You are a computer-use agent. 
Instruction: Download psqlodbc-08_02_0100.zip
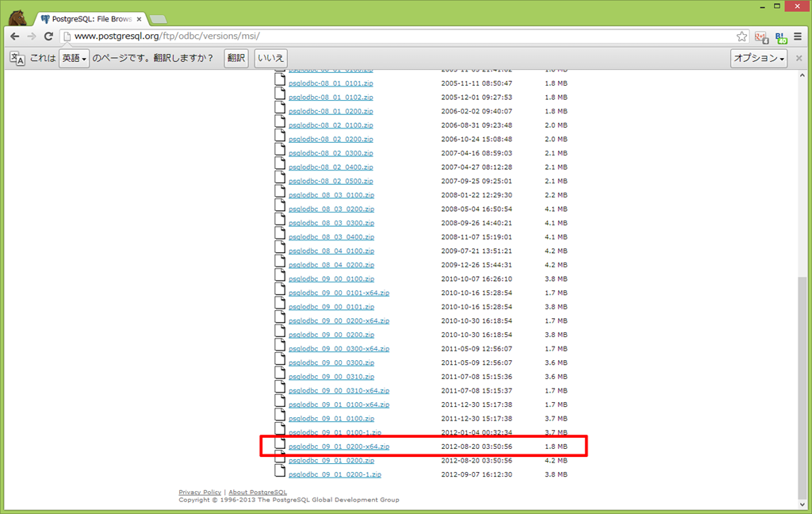pyautogui.click(x=331, y=125)
